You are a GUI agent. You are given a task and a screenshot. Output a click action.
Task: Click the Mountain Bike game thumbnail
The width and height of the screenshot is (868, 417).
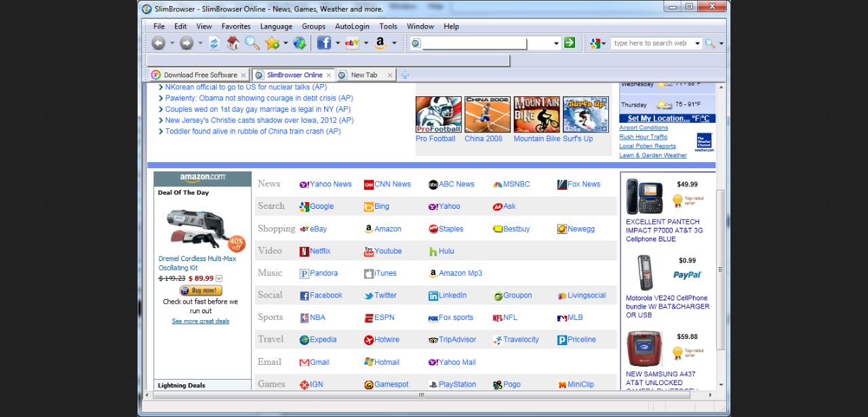(x=536, y=114)
